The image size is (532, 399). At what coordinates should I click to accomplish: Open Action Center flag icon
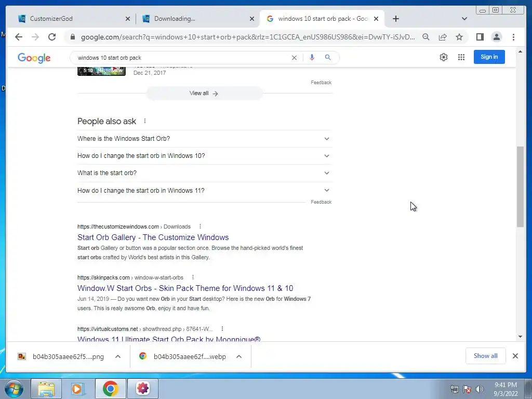467,389
